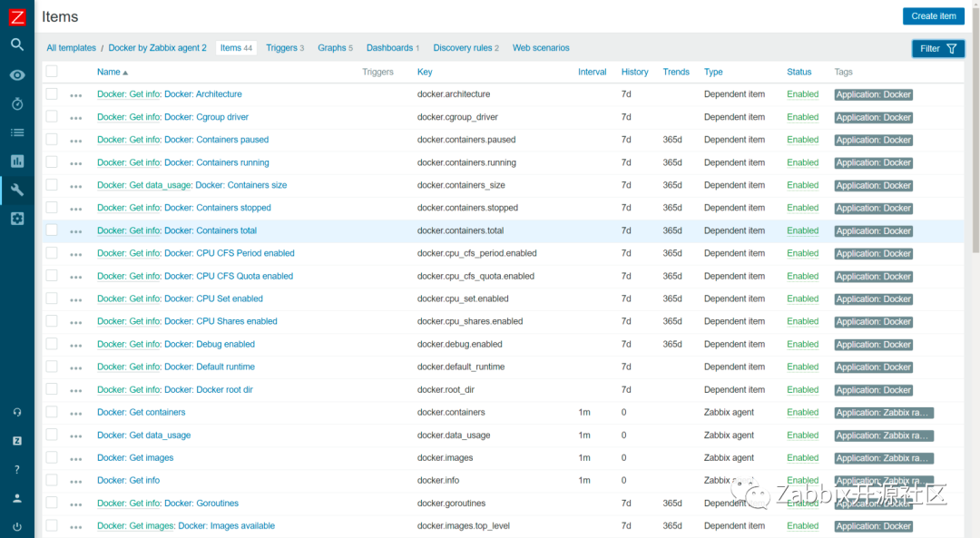Open Share Z icon in sidebar
The height and width of the screenshot is (538, 980).
pyautogui.click(x=17, y=441)
